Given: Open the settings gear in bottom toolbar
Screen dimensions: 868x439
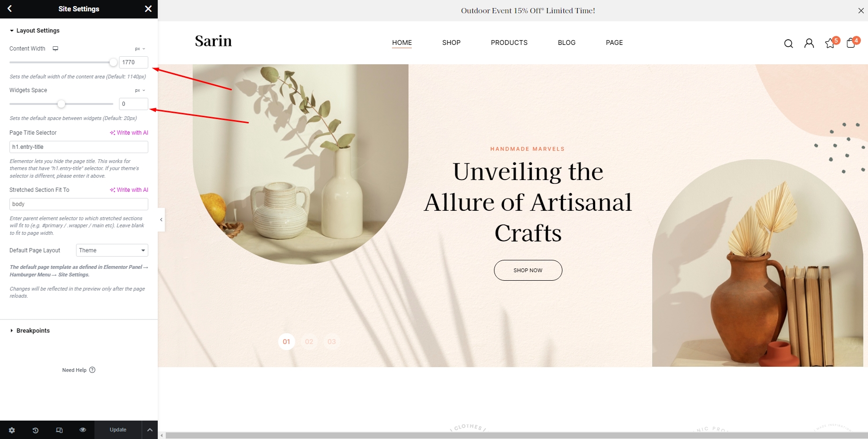Looking at the screenshot, I should click(12, 430).
